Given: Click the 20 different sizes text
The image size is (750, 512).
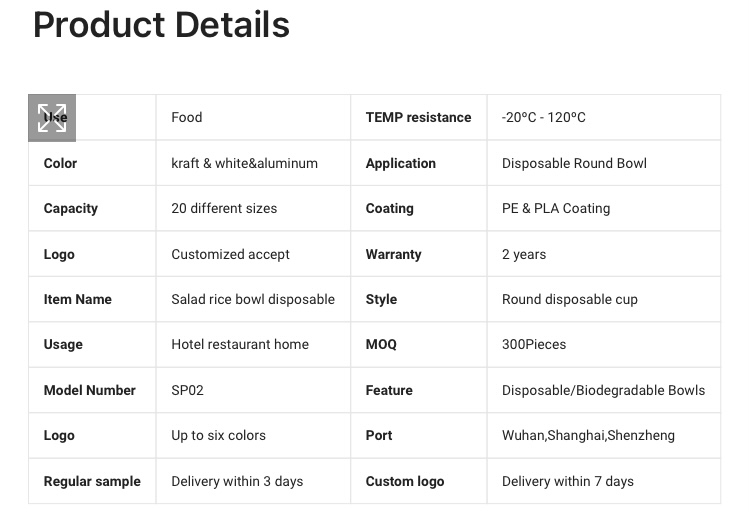Looking at the screenshot, I should pos(224,209).
